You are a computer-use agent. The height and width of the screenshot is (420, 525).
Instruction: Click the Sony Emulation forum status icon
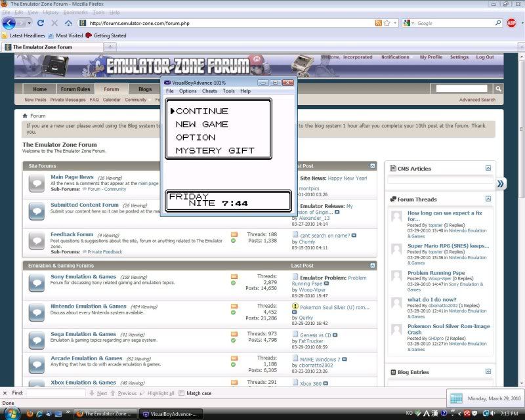point(37,283)
